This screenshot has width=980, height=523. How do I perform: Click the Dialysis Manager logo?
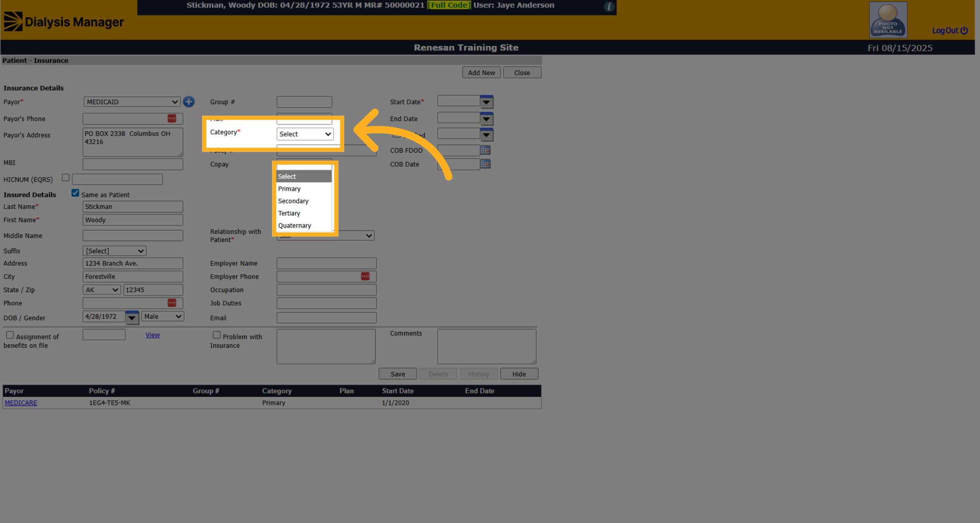click(64, 22)
